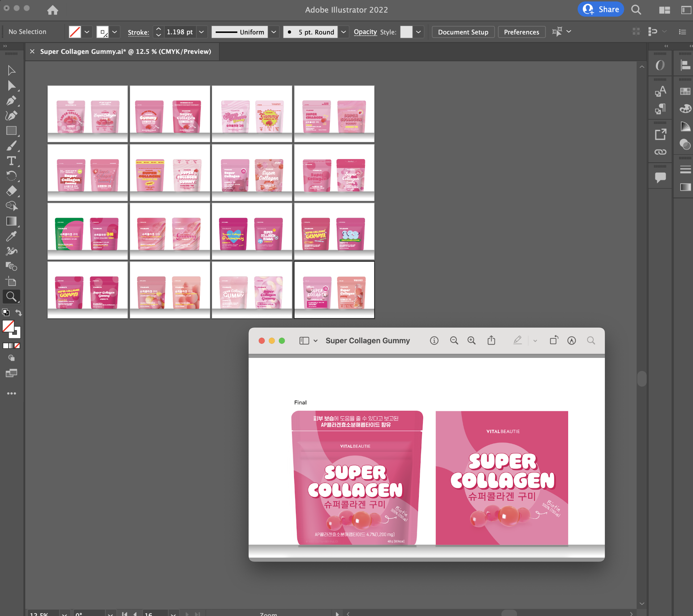The width and height of the screenshot is (693, 616).
Task: Select green pouch artboard thumbnail
Action: (x=88, y=231)
